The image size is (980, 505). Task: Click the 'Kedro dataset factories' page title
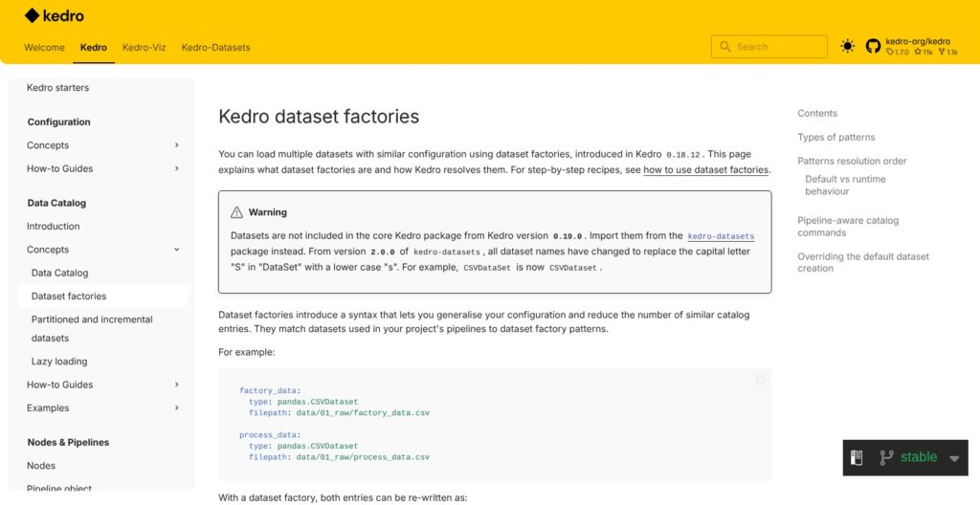tap(319, 117)
